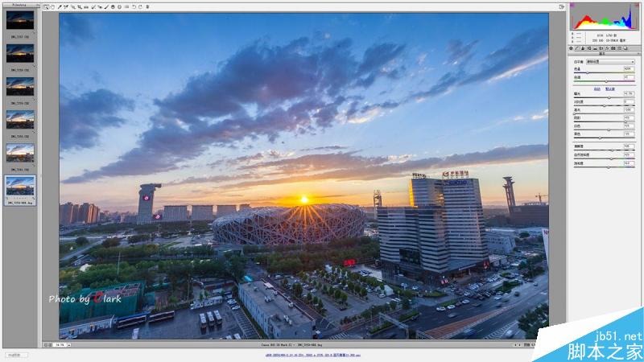Screen dimensions: 644x362
Task: Choose the Spot Removal tool
Action: click(x=93, y=7)
